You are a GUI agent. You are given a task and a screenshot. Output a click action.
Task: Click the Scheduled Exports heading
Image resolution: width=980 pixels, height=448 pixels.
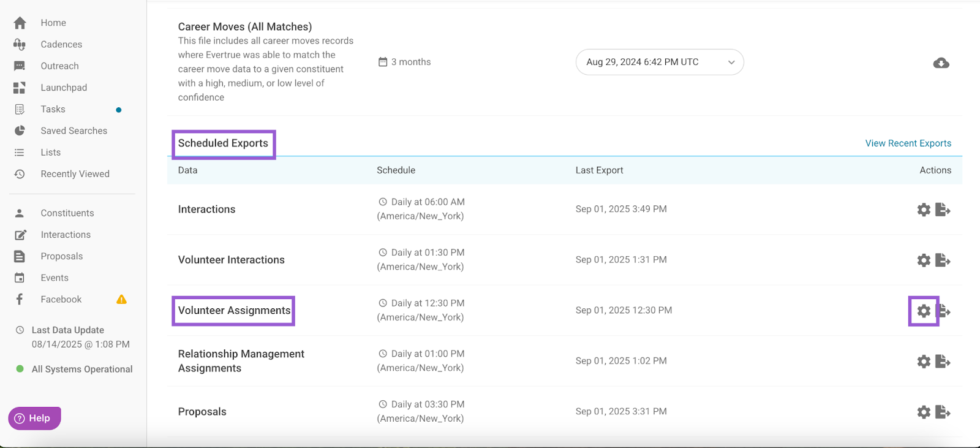coord(223,143)
